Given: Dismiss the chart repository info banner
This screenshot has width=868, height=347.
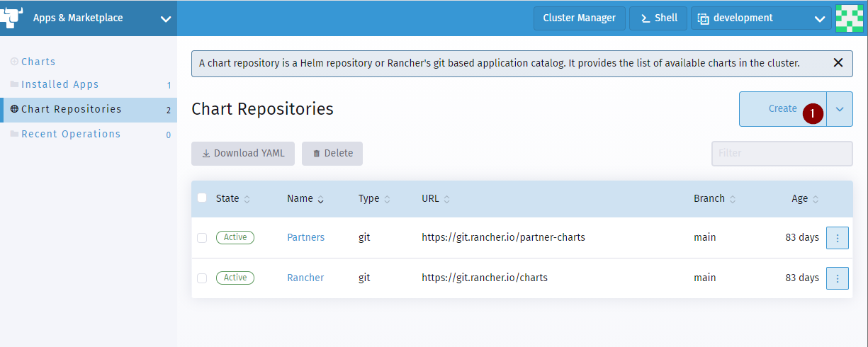Looking at the screenshot, I should [838, 63].
